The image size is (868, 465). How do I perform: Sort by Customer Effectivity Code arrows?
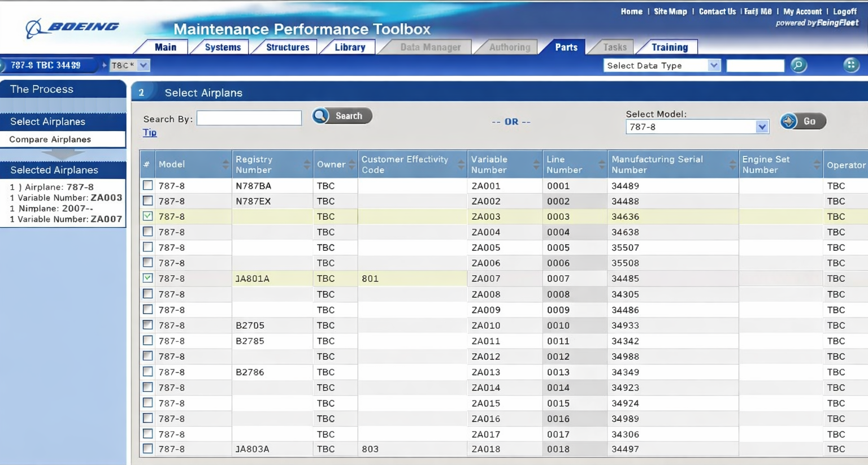(x=461, y=164)
